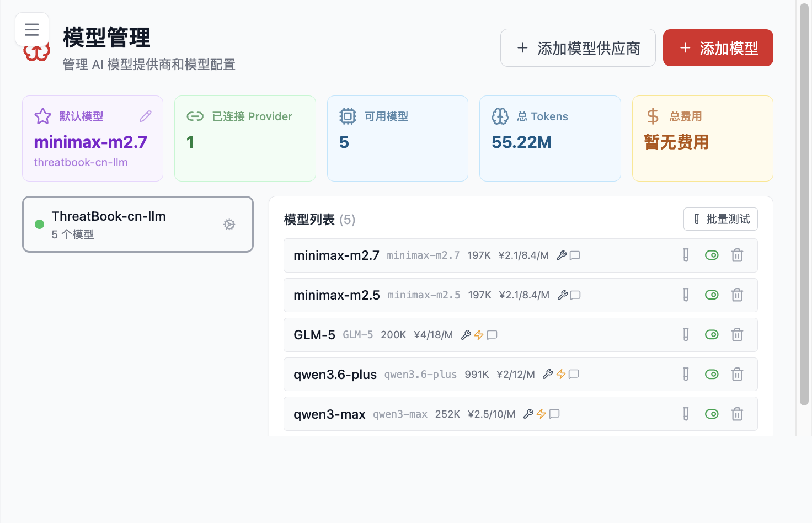Click the star icon on 默认模型 card
The width and height of the screenshot is (812, 523).
[42, 116]
